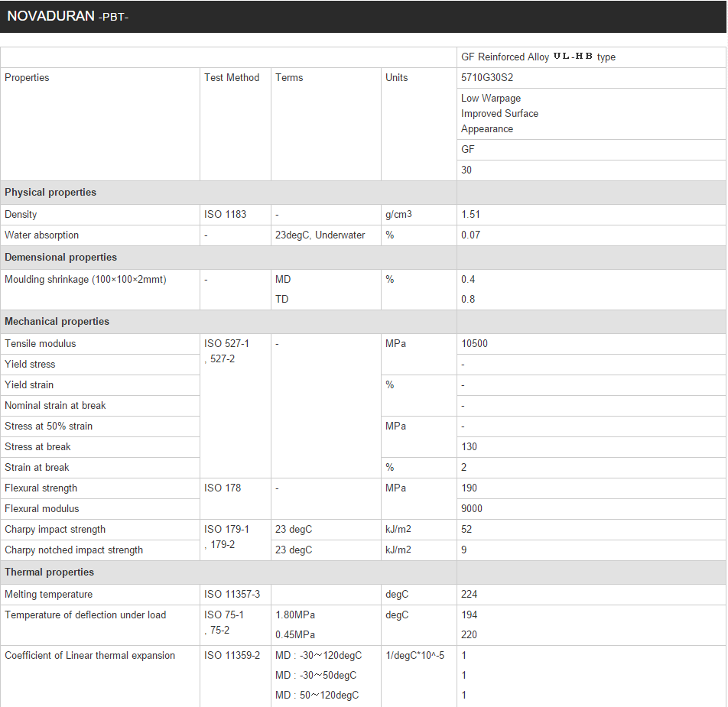Click the ISO 11357-3 test method cell
Viewport: 728px width, 707px height.
236,595
